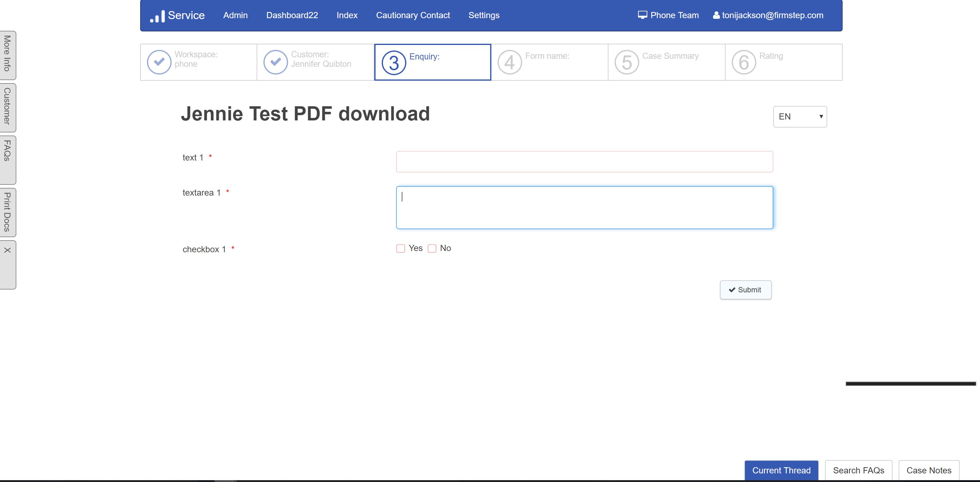Screen dimensions: 980x482
Task: Open the Case Notes tab
Action: coord(929,471)
